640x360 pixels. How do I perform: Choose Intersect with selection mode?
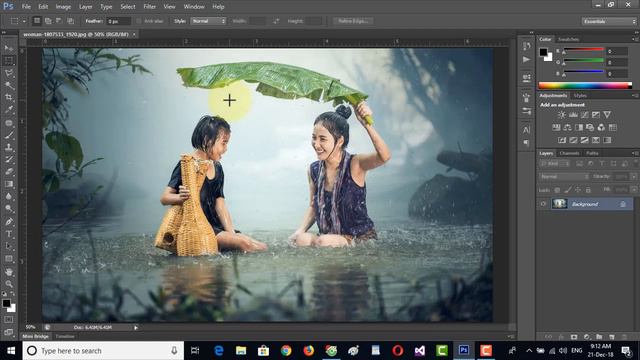point(71,21)
